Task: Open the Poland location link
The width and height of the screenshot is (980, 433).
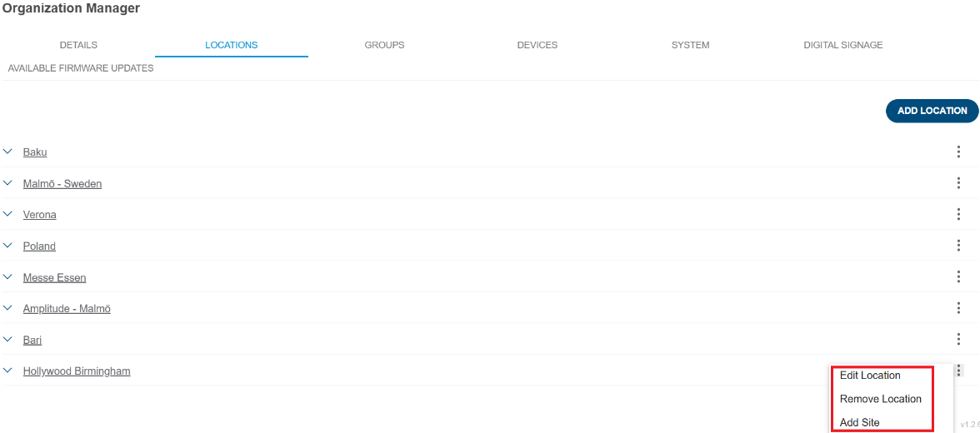Action: (x=39, y=246)
